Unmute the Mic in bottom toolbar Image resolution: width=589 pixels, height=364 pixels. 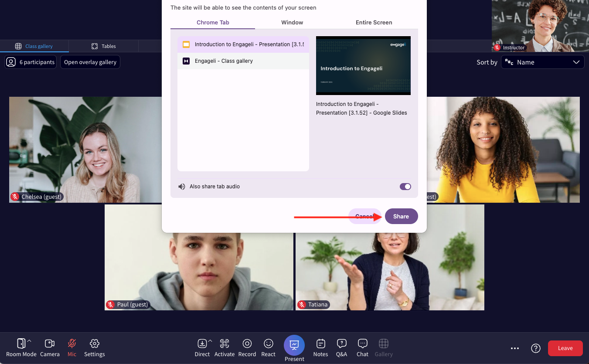[x=72, y=348]
